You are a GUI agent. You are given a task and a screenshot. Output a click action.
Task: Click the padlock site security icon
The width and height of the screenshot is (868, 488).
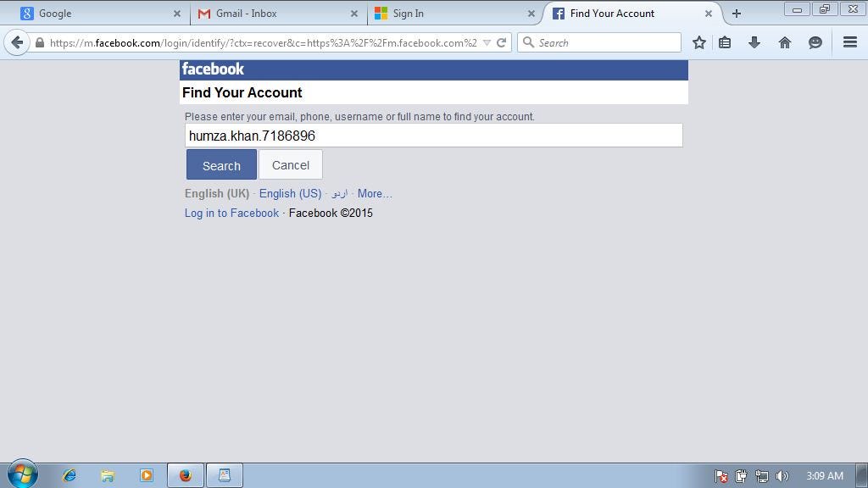tap(39, 42)
